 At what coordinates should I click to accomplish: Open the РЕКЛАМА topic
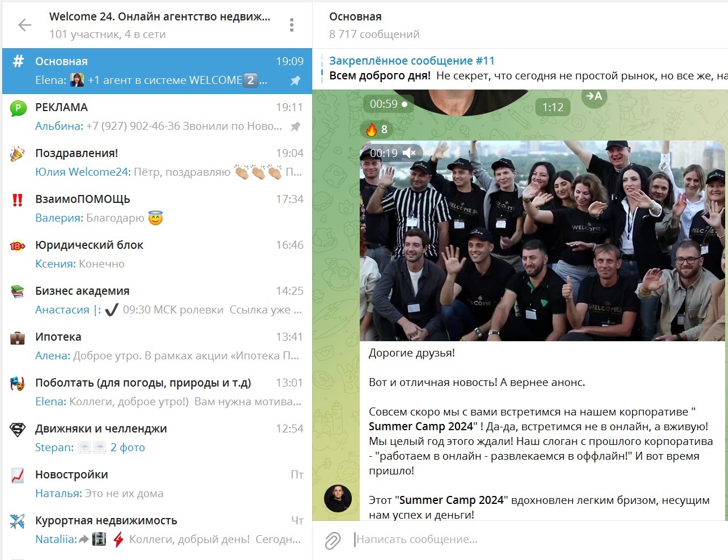pyautogui.click(x=157, y=117)
